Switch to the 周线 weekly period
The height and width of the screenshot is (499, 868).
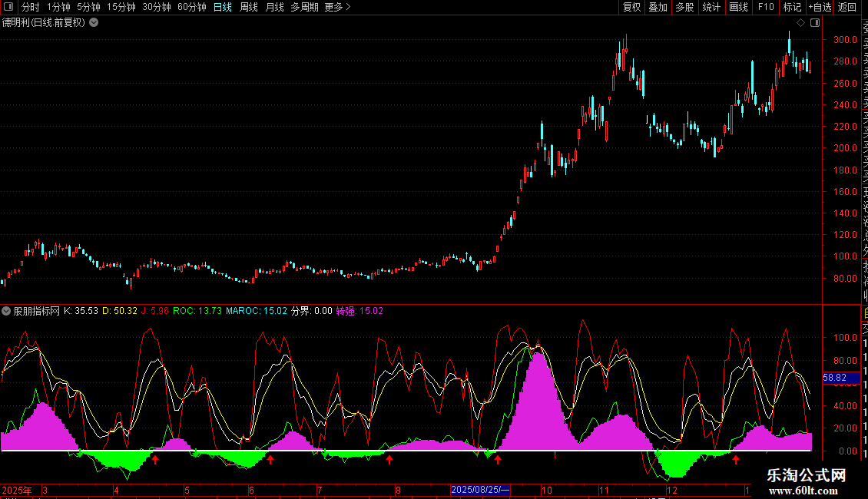click(x=249, y=7)
